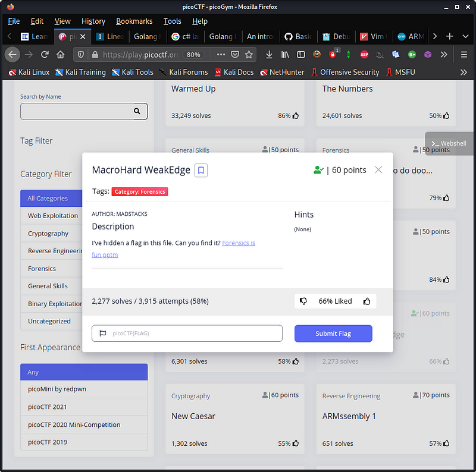Like the challenge with the thumbs up

pos(367,301)
